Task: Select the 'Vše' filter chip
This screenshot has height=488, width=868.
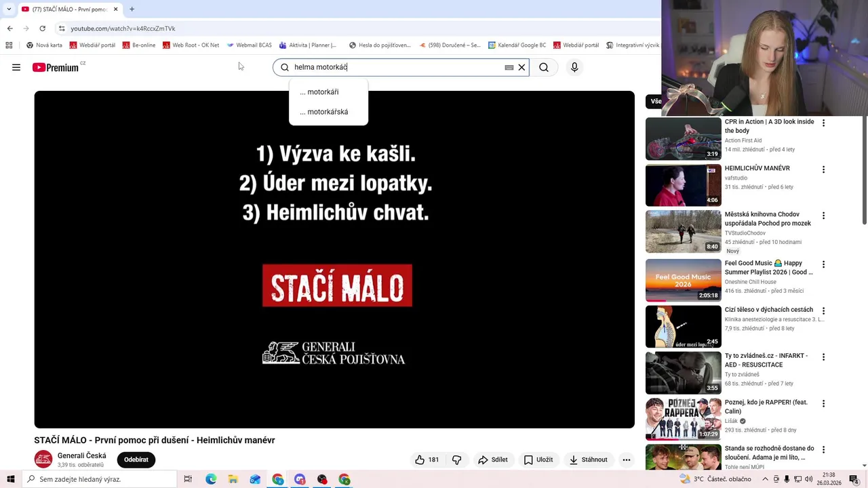Action: 655,102
